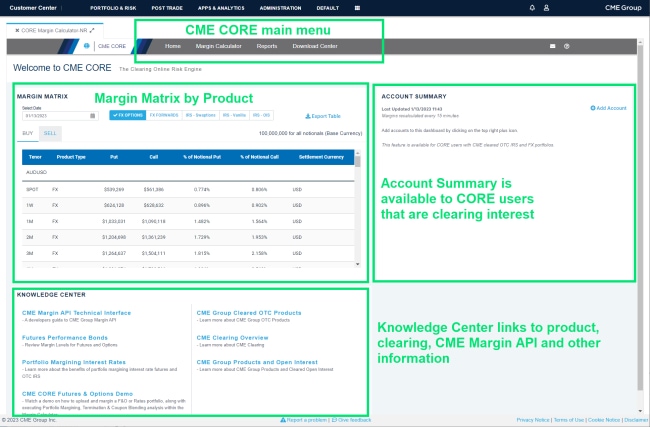Screen dimensions: 650x427
Task: Open Margin Calculator in the CORE menu
Action: (x=219, y=46)
